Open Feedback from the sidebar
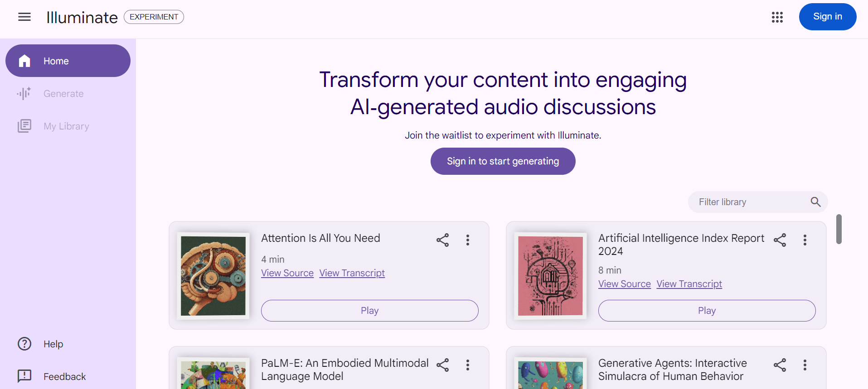This screenshot has width=868, height=389. tap(68, 376)
